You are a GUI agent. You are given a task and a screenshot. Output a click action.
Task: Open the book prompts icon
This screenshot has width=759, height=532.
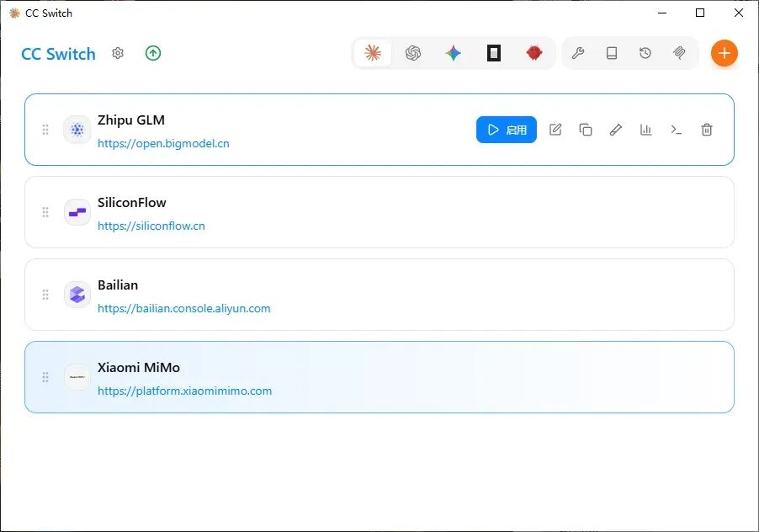tap(612, 53)
